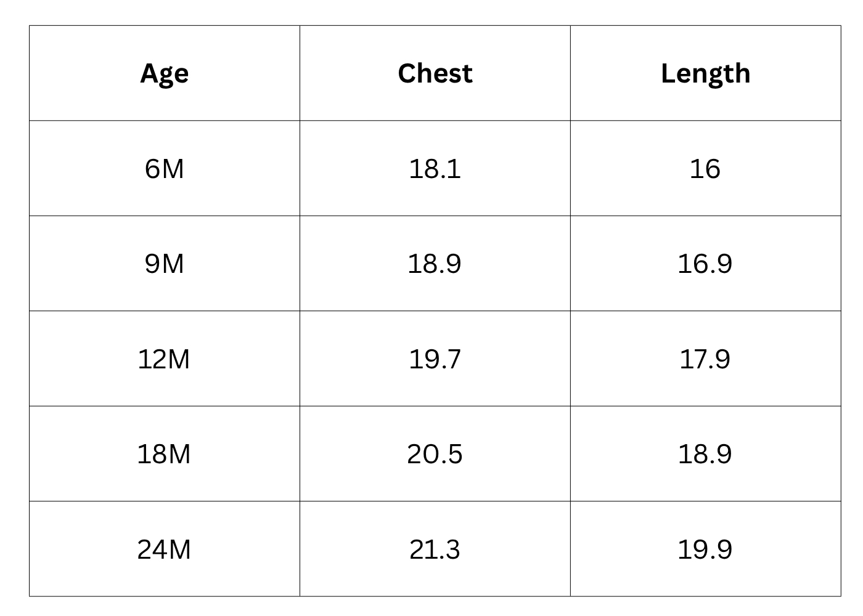Image resolution: width=863 pixels, height=616 pixels.
Task: Click the 9M age cell
Action: (164, 264)
